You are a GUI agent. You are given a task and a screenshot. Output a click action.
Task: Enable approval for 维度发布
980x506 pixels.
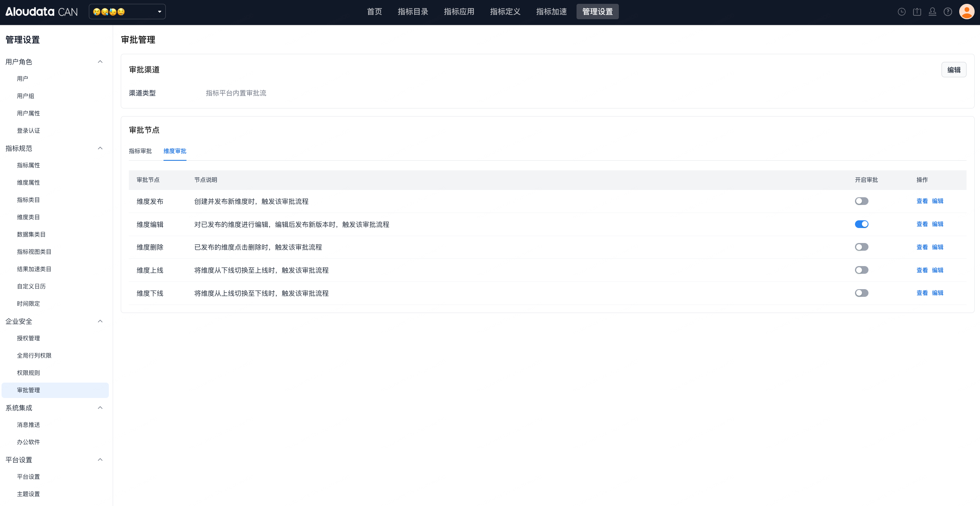pos(862,201)
